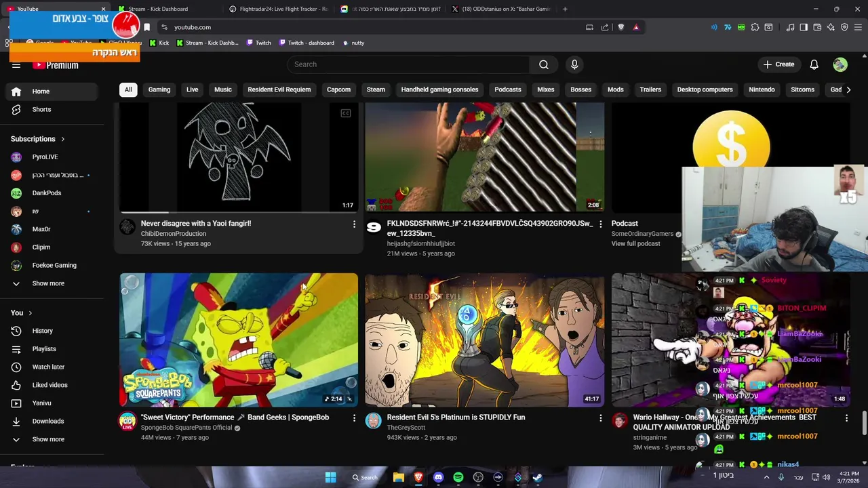Select the Capcom filter chip
This screenshot has width=868, height=488.
[339, 89]
